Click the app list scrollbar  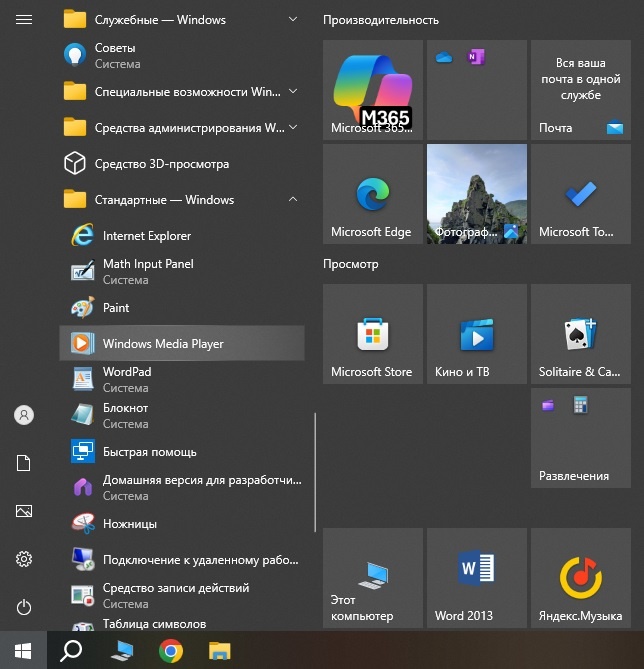tap(315, 472)
